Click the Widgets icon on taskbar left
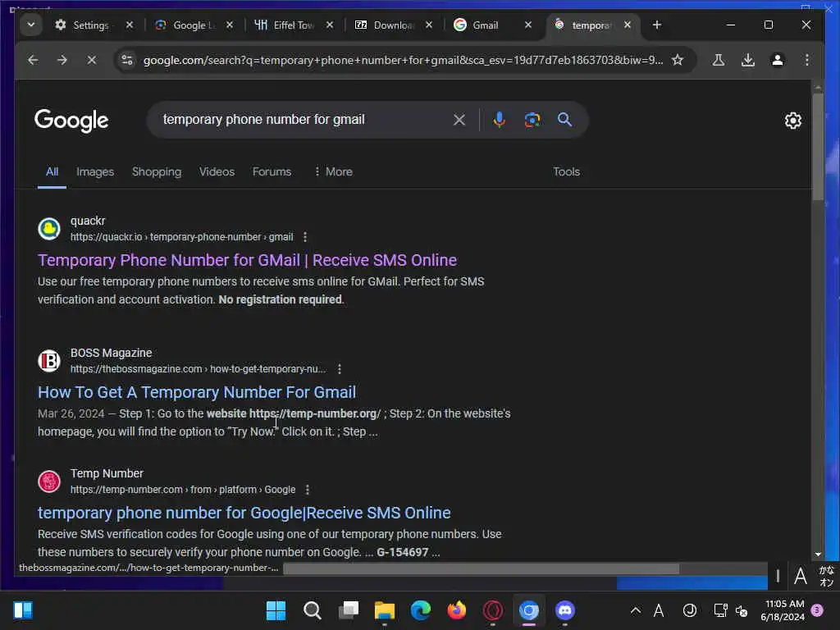Viewport: 840px width, 630px height. [x=23, y=610]
